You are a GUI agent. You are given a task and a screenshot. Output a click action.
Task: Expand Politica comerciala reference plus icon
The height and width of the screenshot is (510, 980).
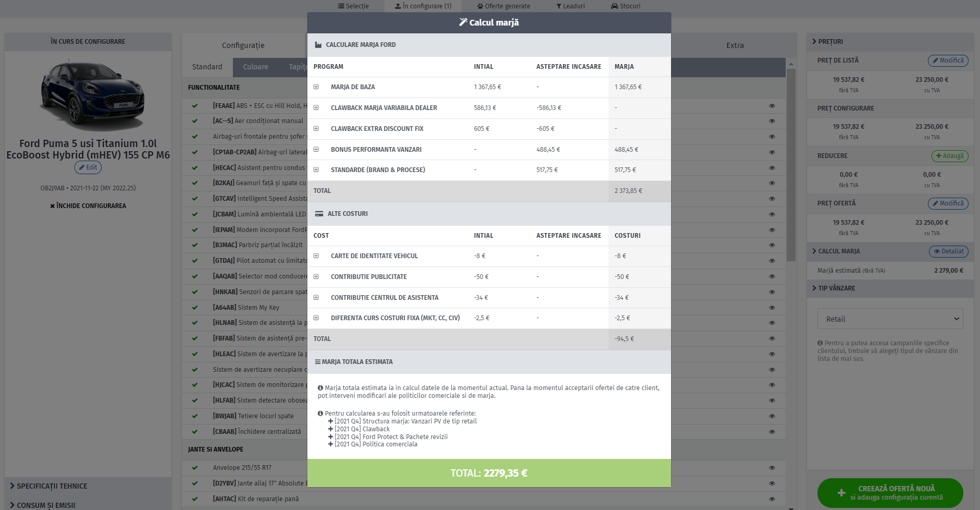[330, 444]
